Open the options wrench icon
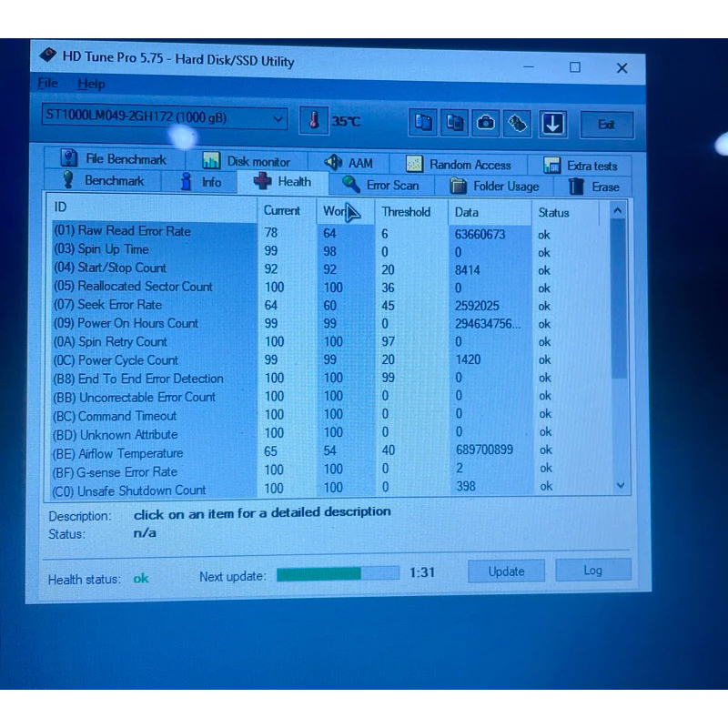 518,123
